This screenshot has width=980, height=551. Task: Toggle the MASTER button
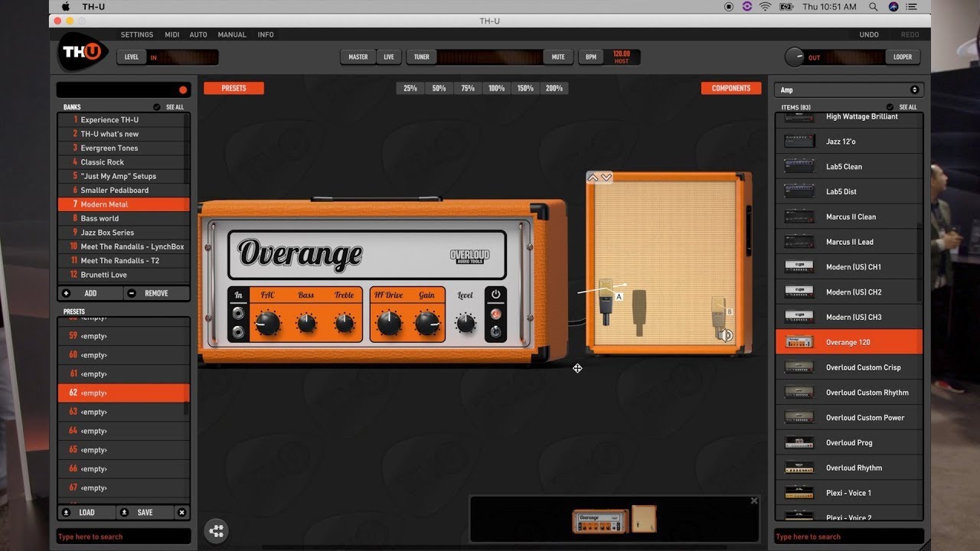click(x=358, y=57)
